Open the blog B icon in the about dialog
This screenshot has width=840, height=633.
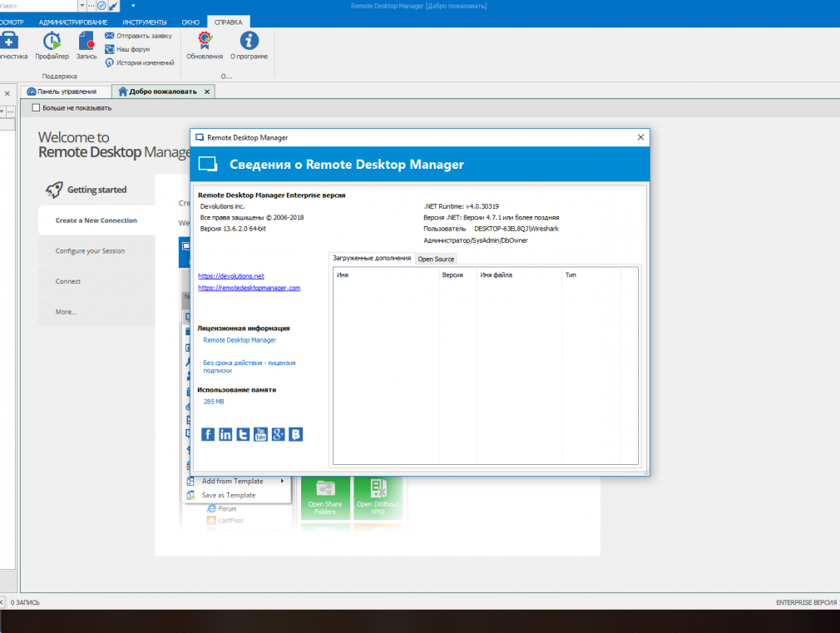click(x=296, y=434)
